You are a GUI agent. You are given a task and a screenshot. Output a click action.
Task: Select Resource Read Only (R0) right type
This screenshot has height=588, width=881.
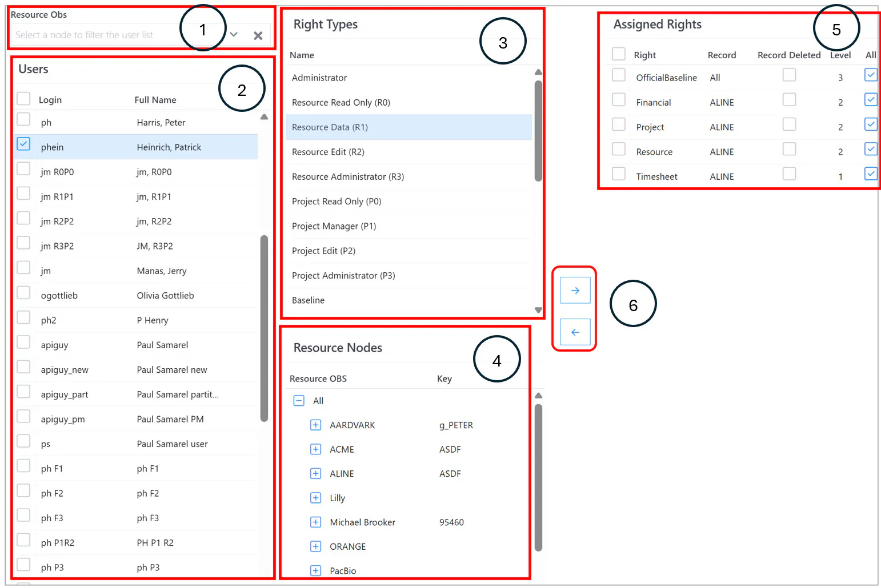coord(409,102)
